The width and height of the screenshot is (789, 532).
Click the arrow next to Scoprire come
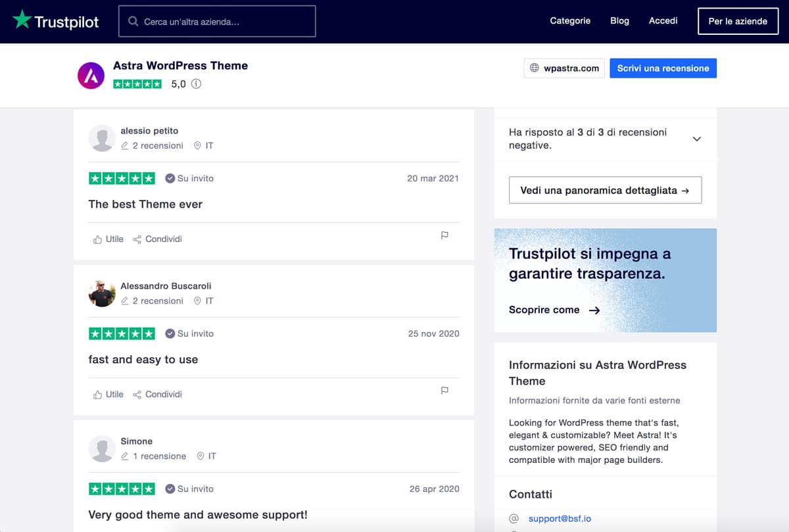pos(594,310)
